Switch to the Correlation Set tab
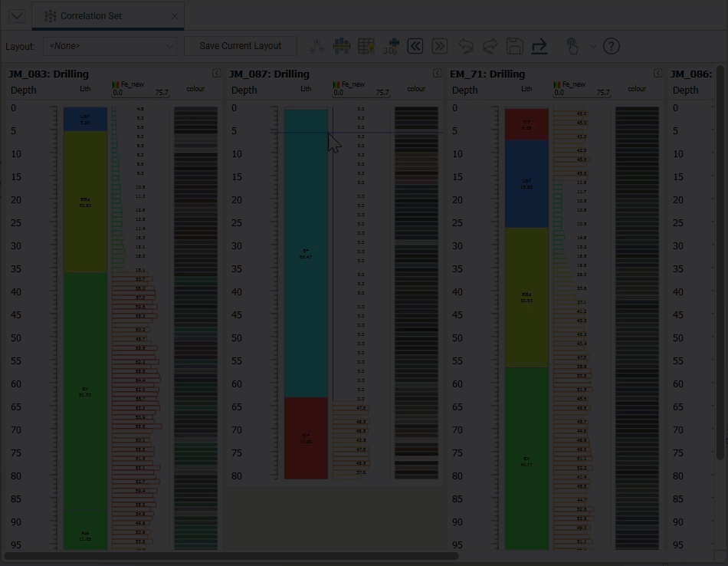 coord(90,16)
